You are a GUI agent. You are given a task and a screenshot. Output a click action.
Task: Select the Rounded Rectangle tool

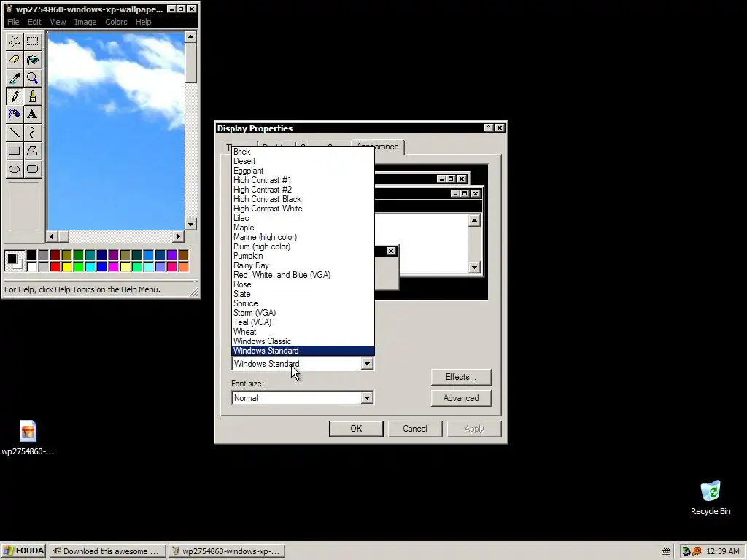click(x=32, y=169)
